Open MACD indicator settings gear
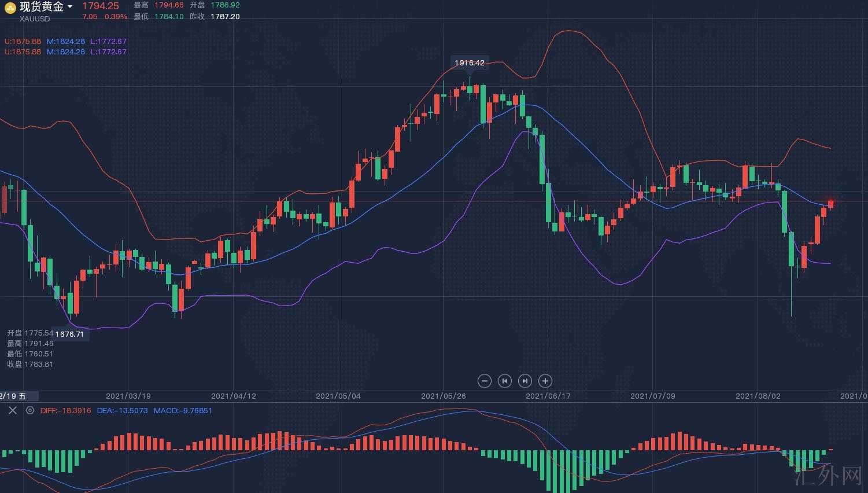 [30, 410]
